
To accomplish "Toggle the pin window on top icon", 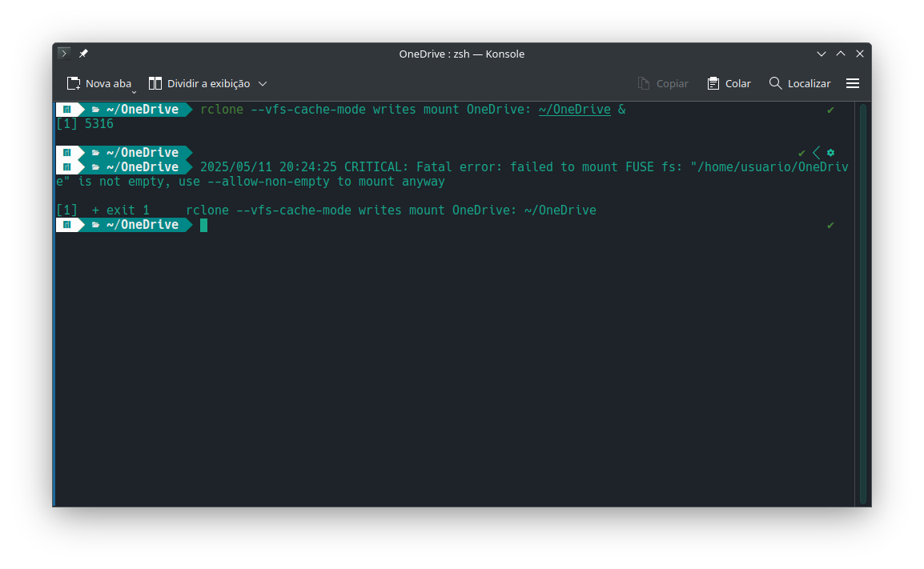I will pos(83,54).
